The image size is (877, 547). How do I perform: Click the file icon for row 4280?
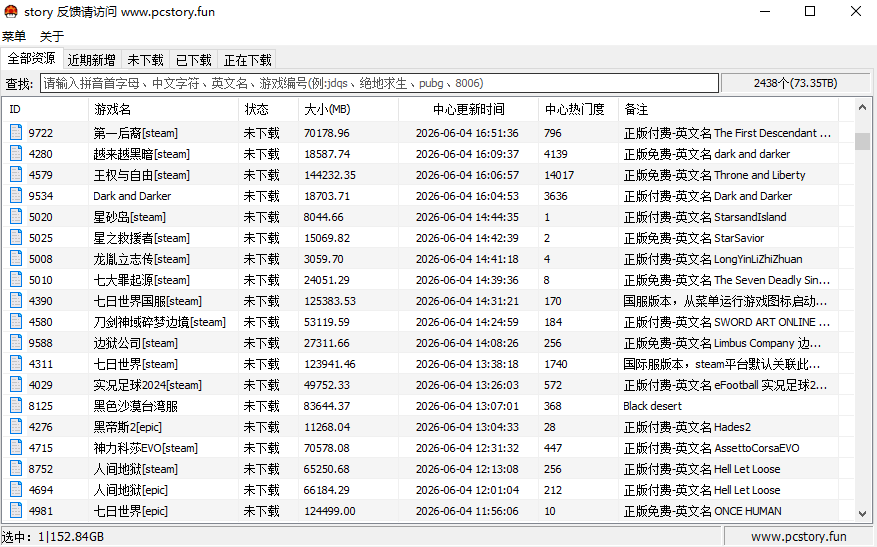[x=16, y=153]
